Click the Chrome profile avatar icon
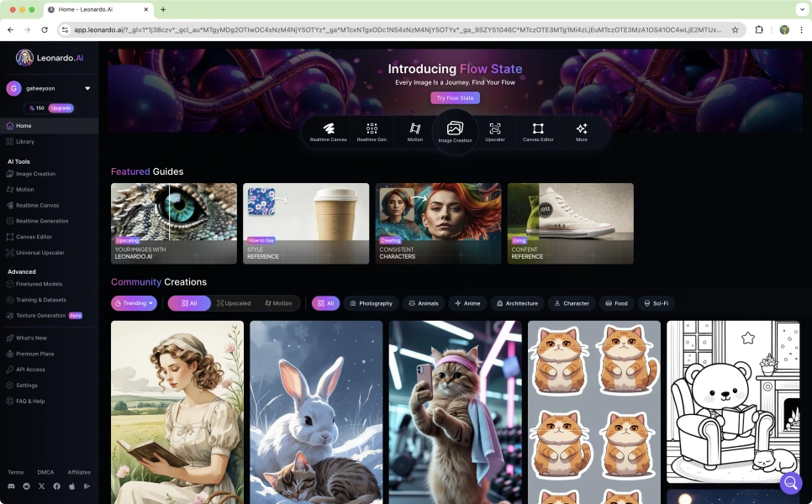This screenshot has height=504, width=812. click(784, 30)
